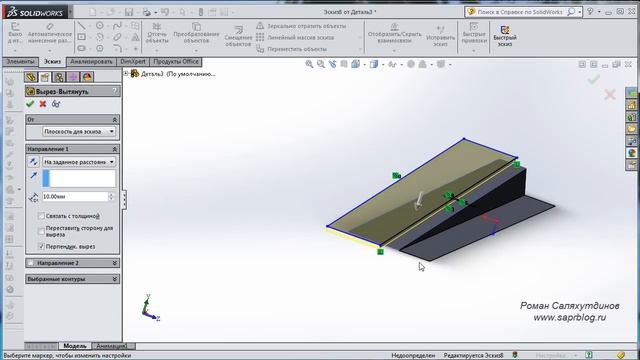This screenshot has width=640, height=360.
Task: Cancel Cut-Extrude with red X icon
Action: 43,104
